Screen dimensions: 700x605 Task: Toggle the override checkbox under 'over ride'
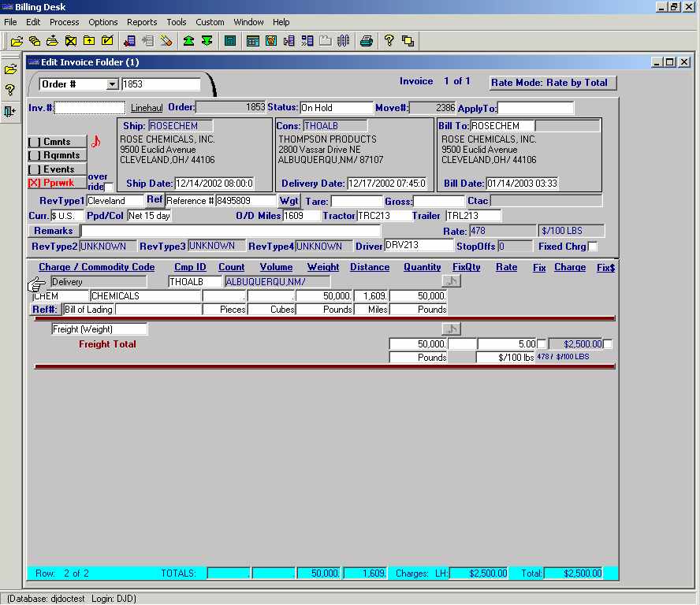pyautogui.click(x=108, y=187)
